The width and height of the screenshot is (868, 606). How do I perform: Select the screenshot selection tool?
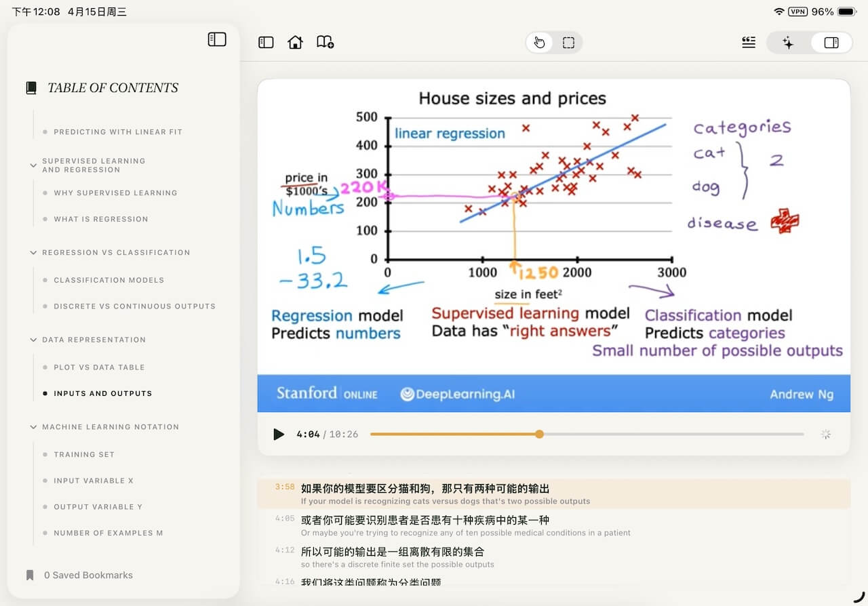click(568, 42)
